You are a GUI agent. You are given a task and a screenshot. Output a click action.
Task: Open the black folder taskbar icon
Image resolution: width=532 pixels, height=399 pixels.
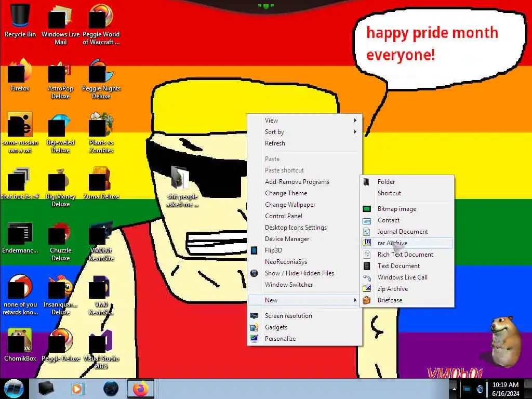(46, 389)
